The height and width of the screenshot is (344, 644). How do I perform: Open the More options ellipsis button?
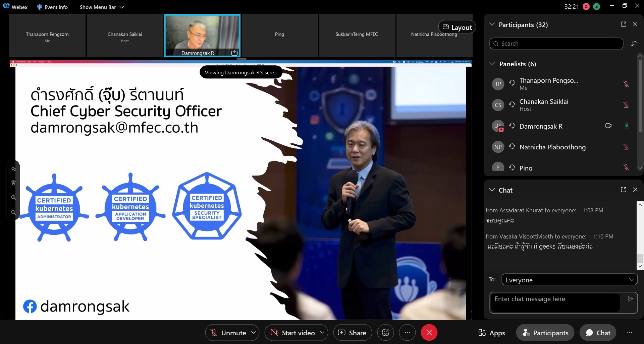pos(407,333)
